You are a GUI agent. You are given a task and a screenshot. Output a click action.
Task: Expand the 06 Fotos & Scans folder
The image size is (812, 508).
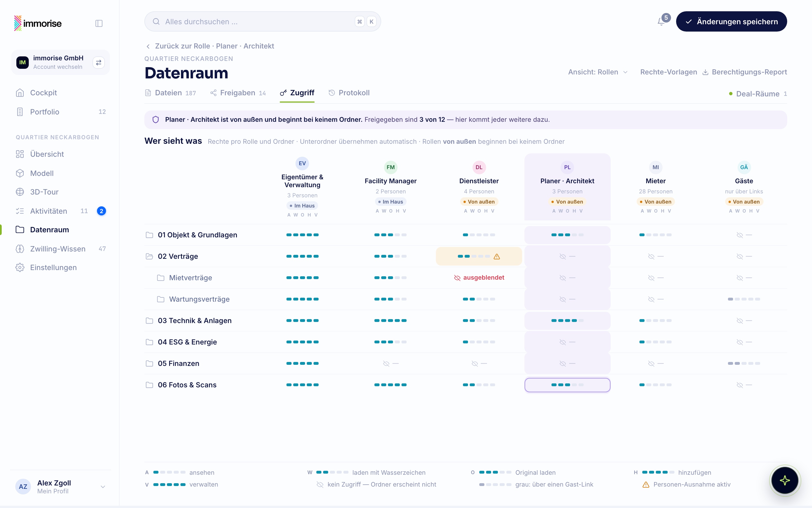(149, 385)
